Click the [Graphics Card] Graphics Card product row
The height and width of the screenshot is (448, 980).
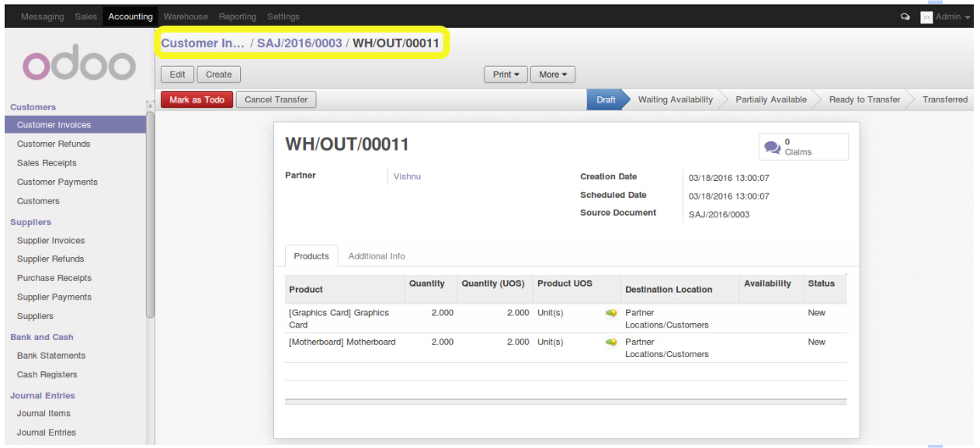point(565,318)
